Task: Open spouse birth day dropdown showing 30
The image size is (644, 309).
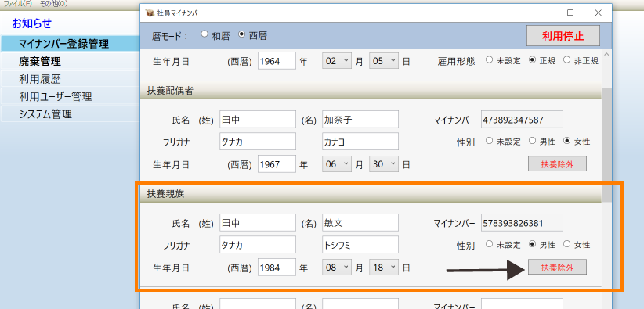Action: 384,164
